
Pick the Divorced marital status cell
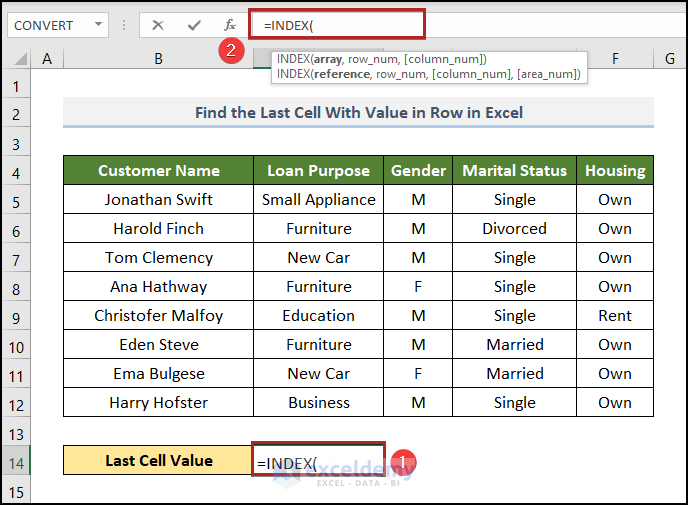point(514,228)
